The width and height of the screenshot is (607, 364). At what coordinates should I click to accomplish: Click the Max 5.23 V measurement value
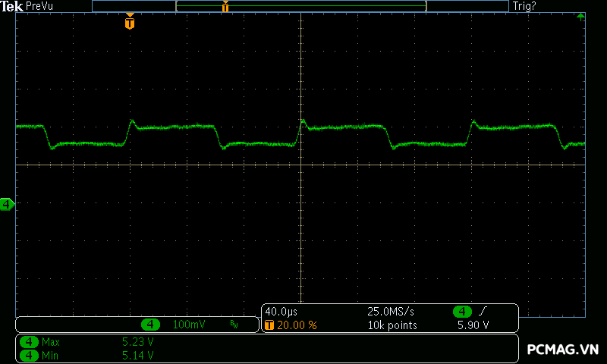point(138,342)
